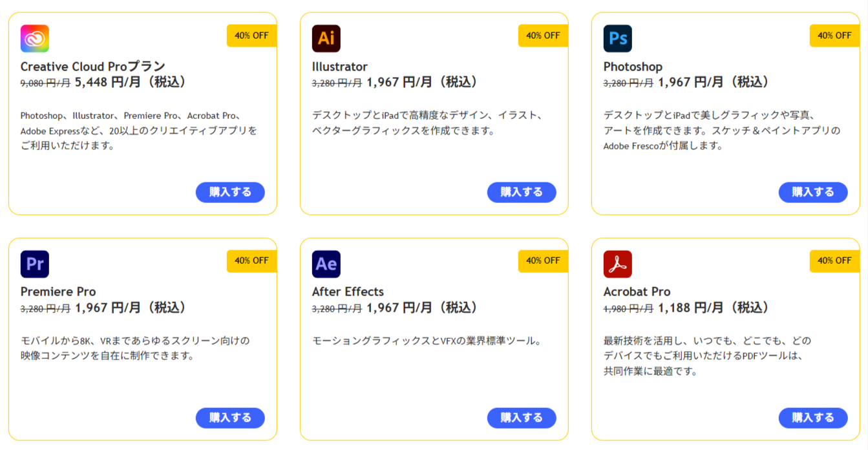The width and height of the screenshot is (868, 450).
Task: Click the Premiere Pro description text
Action: tap(135, 348)
